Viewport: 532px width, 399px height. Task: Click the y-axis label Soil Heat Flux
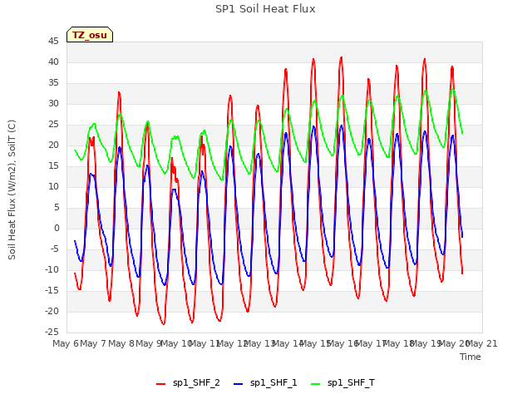tap(12, 190)
